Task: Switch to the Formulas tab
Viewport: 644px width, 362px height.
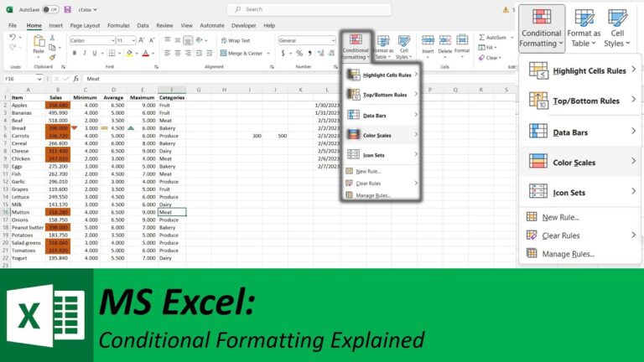Action: (x=118, y=25)
